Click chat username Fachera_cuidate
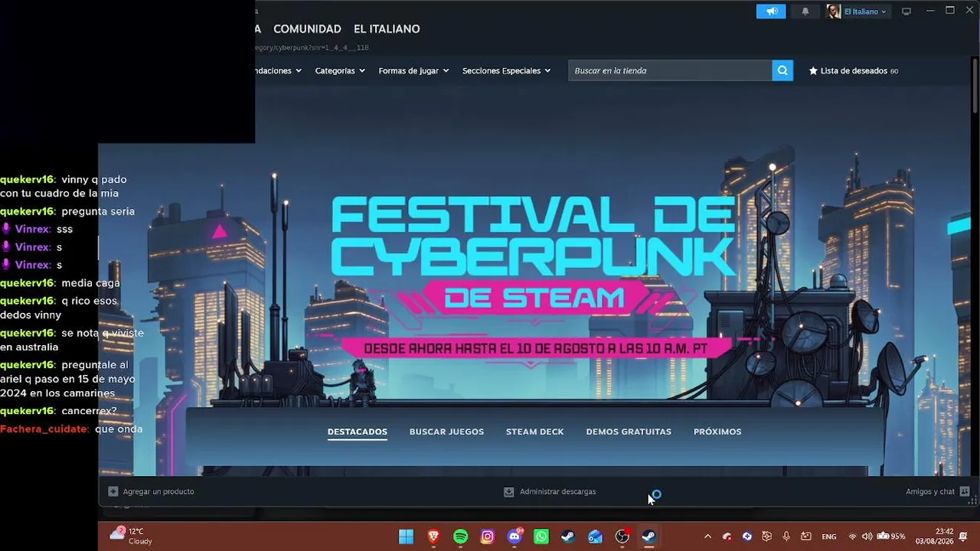Screen dimensions: 980x551 click(x=44, y=429)
